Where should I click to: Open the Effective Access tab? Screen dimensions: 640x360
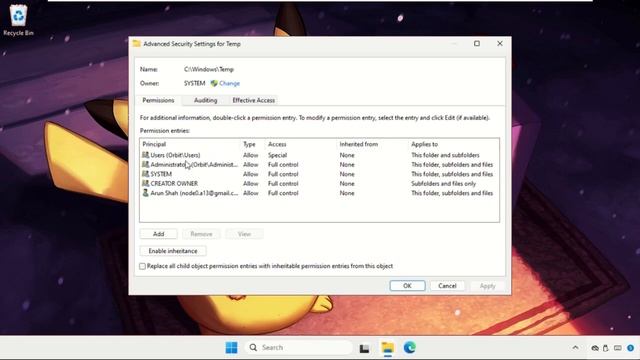pyautogui.click(x=253, y=100)
